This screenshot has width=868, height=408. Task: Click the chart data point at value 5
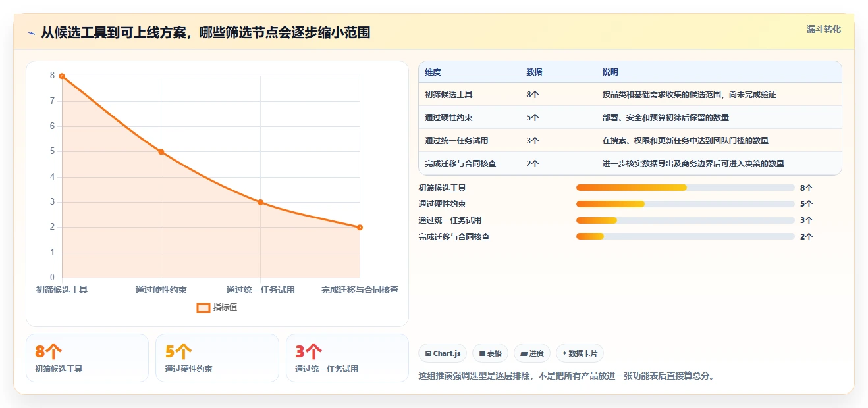161,152
